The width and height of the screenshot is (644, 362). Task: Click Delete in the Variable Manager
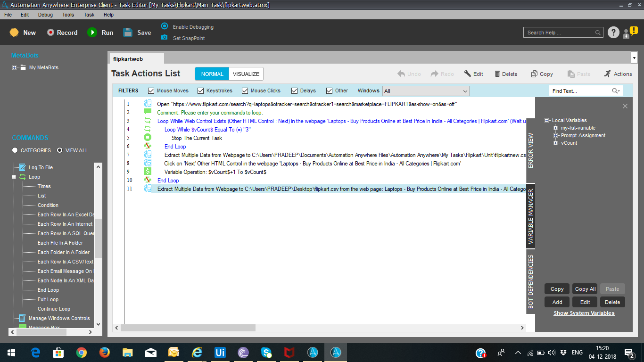[612, 302]
